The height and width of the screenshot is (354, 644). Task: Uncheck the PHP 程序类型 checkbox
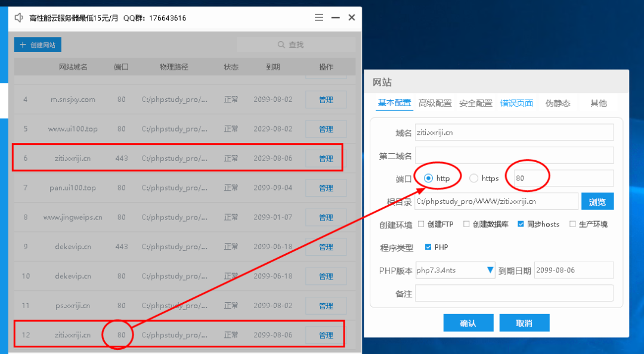428,247
